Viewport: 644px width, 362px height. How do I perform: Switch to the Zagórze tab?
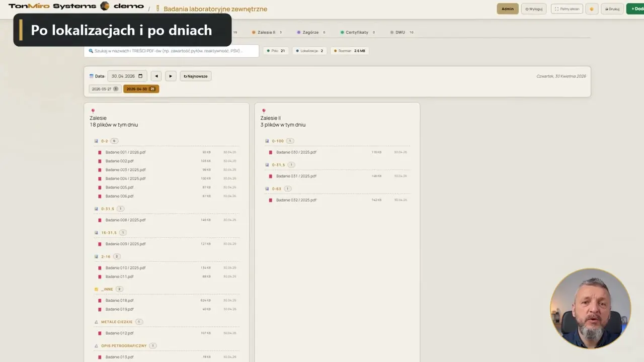pyautogui.click(x=311, y=32)
